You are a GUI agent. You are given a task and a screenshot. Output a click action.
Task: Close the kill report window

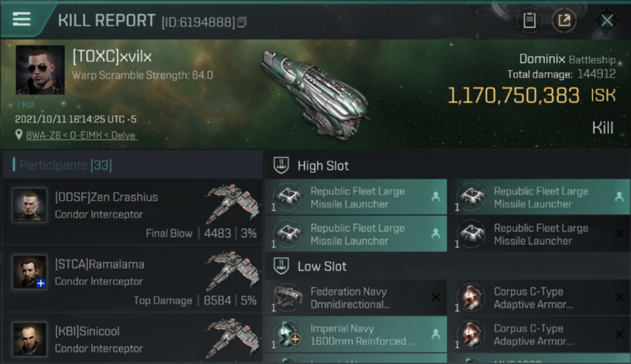pyautogui.click(x=607, y=21)
